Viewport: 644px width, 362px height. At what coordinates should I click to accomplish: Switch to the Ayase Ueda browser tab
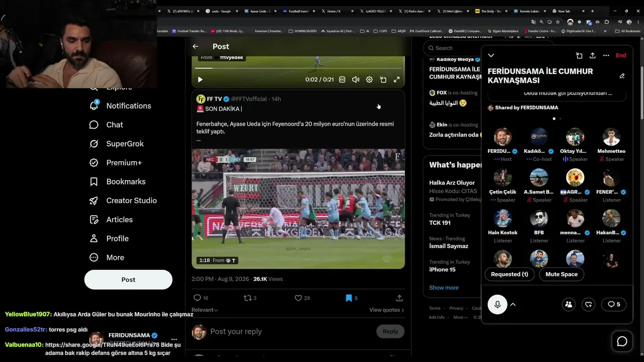coord(260,11)
